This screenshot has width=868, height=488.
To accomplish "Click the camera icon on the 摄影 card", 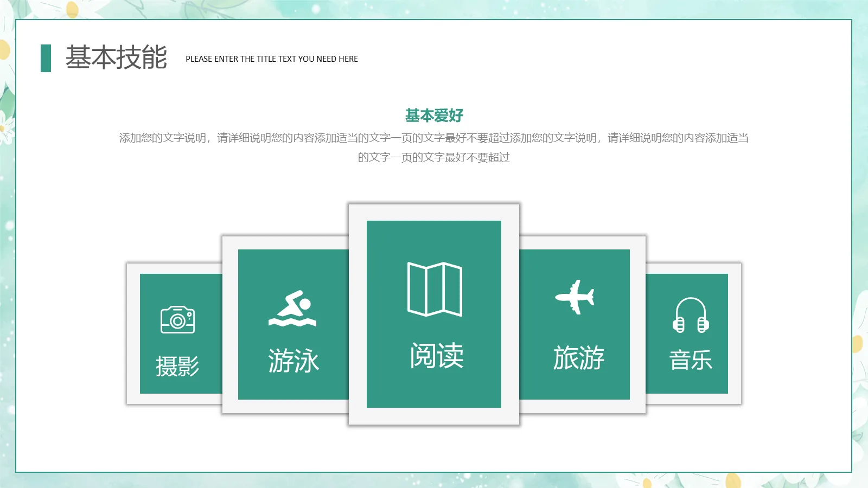I will 177,319.
